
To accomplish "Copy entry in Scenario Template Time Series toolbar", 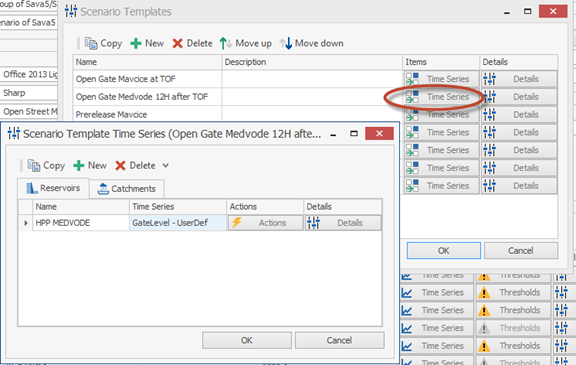I will tap(46, 166).
